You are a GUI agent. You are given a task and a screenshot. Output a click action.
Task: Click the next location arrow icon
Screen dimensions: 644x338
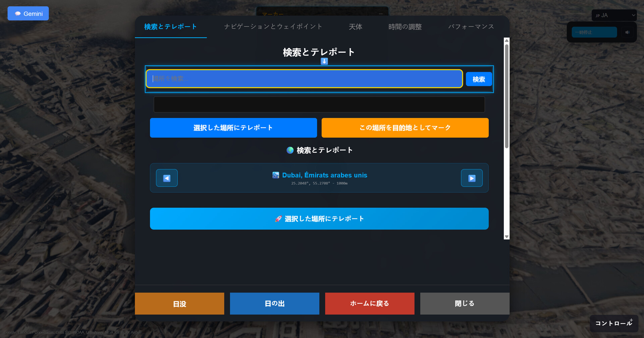click(472, 178)
